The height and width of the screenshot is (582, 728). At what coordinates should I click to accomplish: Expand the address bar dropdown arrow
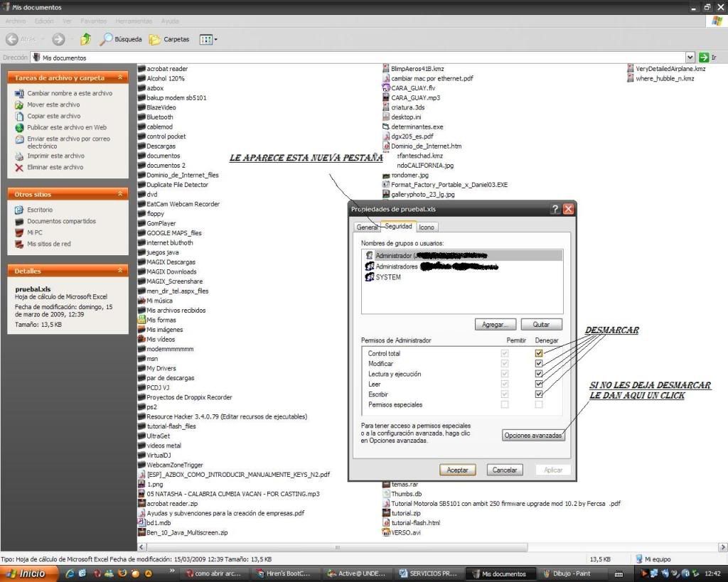pos(690,58)
